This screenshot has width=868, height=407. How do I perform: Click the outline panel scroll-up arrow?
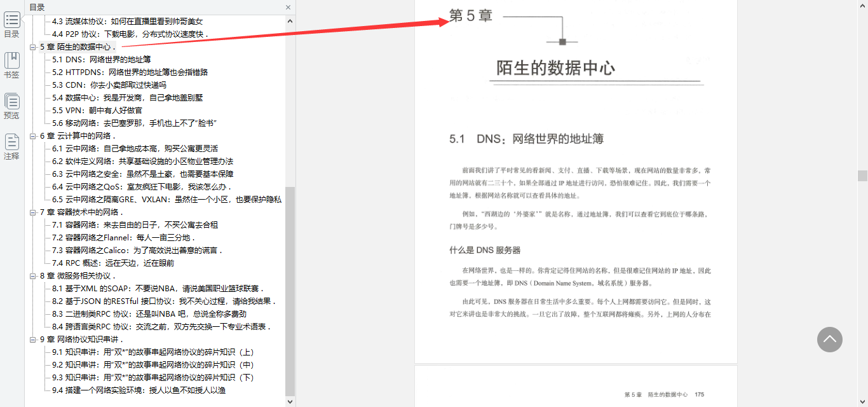(290, 20)
